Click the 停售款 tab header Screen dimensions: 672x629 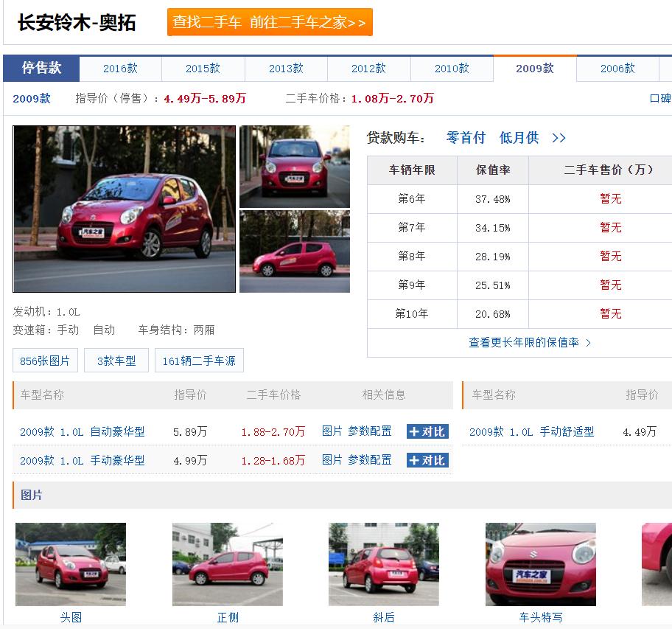(41, 69)
